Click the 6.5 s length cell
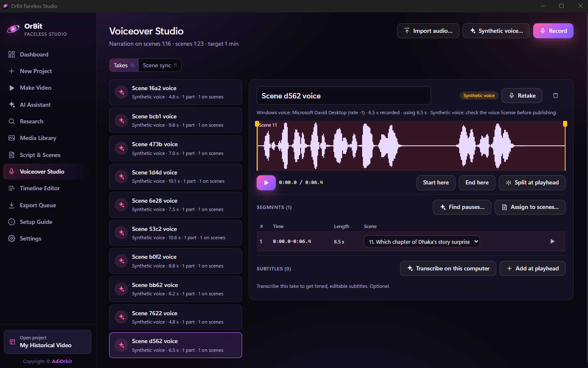588x368 pixels. click(339, 242)
